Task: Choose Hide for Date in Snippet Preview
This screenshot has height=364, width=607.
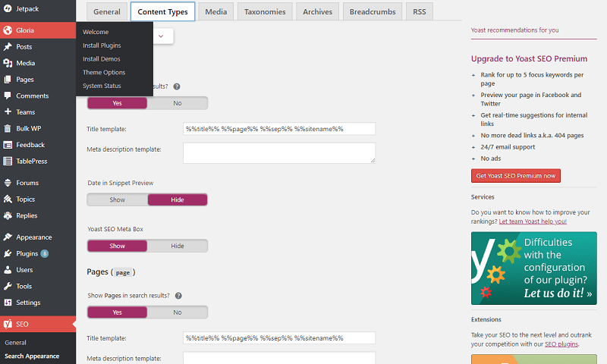Action: [x=178, y=199]
